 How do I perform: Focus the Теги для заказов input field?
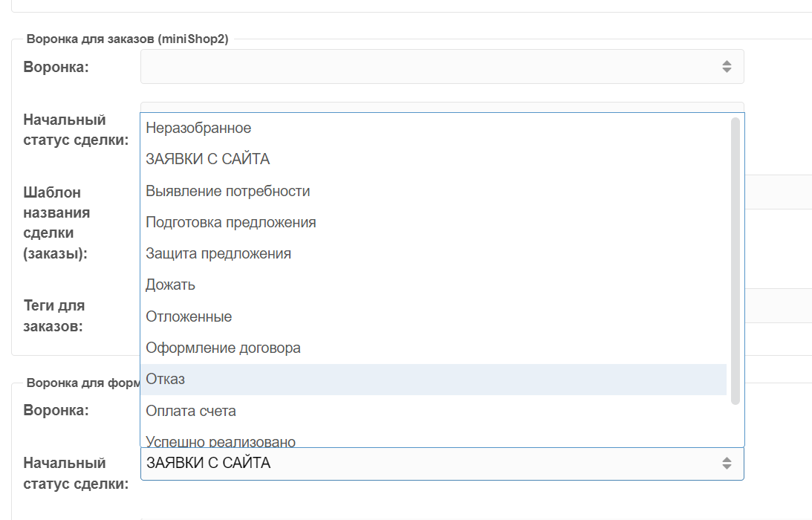tap(776, 305)
